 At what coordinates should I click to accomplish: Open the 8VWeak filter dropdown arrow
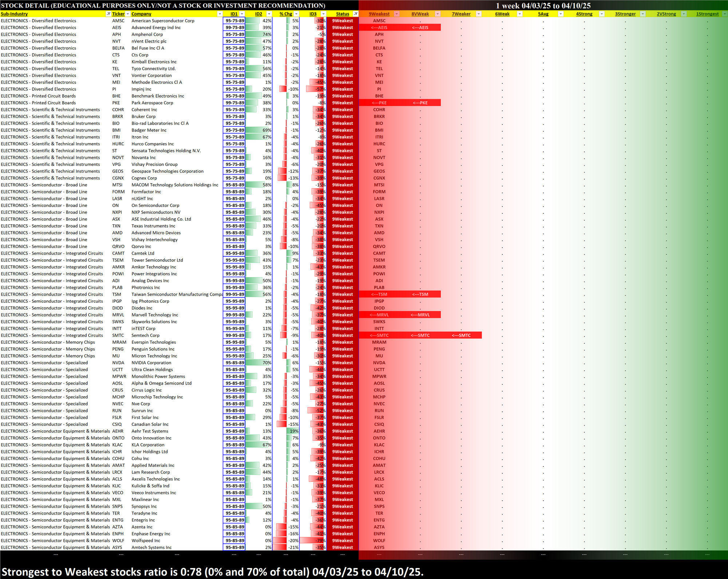[438, 14]
